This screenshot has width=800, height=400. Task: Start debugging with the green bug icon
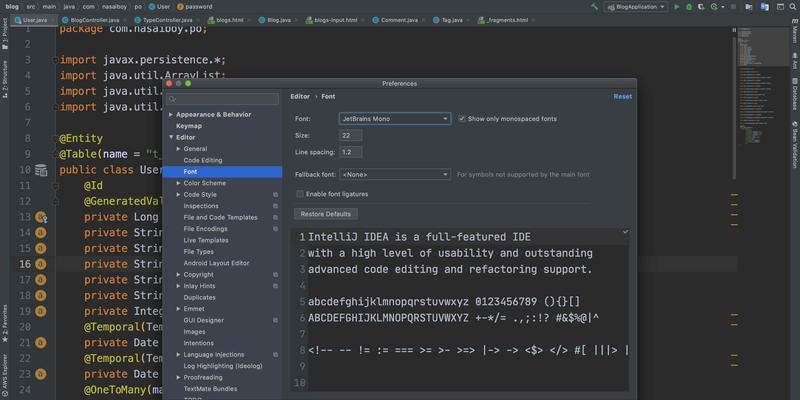[x=689, y=7]
